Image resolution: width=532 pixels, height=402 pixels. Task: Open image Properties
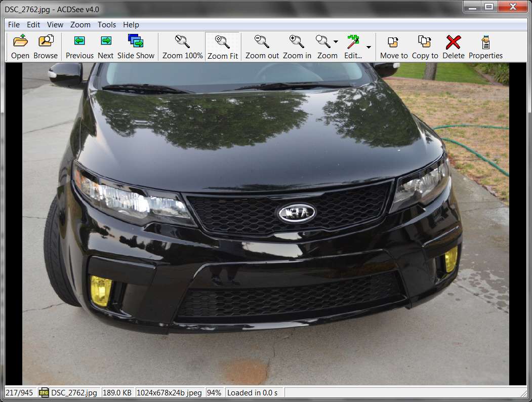click(485, 47)
